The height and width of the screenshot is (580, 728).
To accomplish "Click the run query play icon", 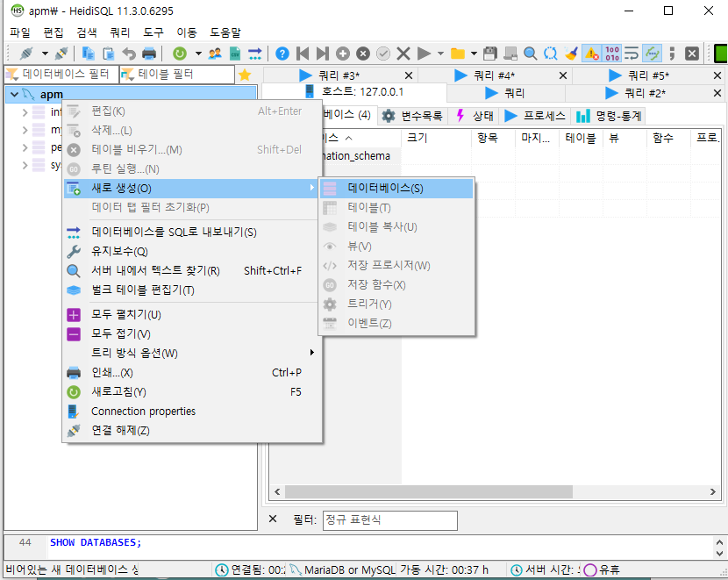I will [424, 54].
